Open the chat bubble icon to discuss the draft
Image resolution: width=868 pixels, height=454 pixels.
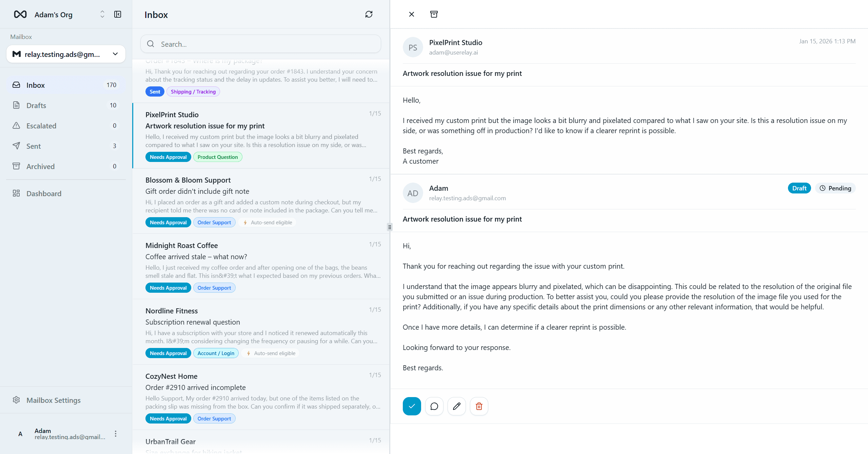434,406
